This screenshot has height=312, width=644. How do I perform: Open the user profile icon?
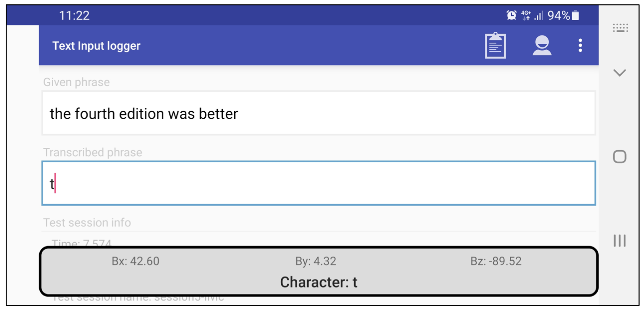point(542,46)
